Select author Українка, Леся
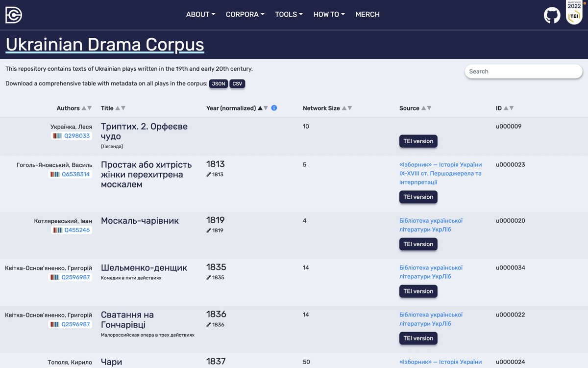 pyautogui.click(x=71, y=127)
